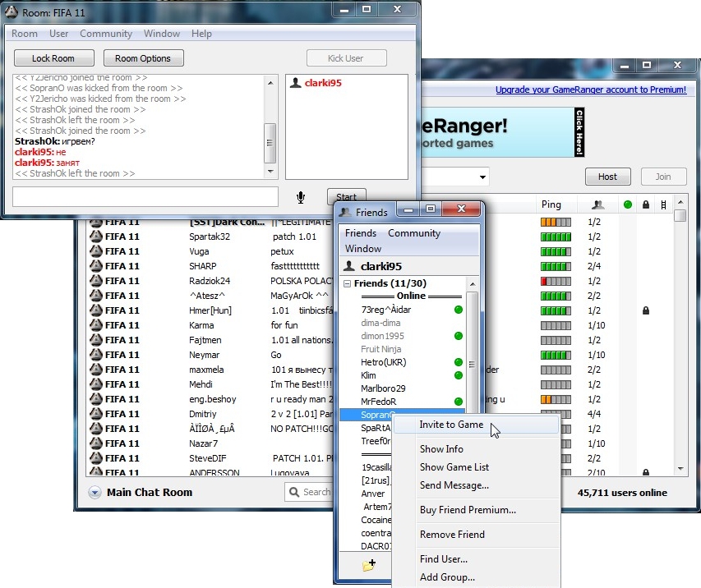The image size is (701, 588).
Task: Click the Join button
Action: tap(663, 177)
